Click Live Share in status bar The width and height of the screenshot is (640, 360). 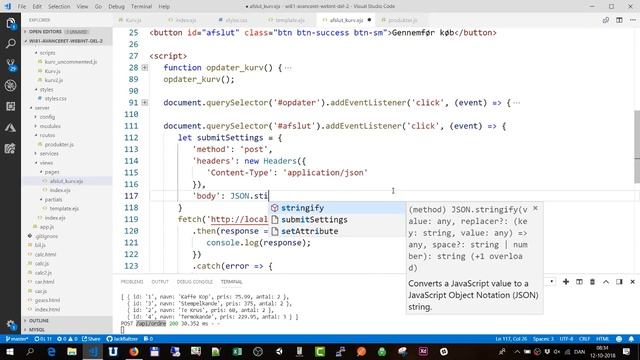click(91, 339)
